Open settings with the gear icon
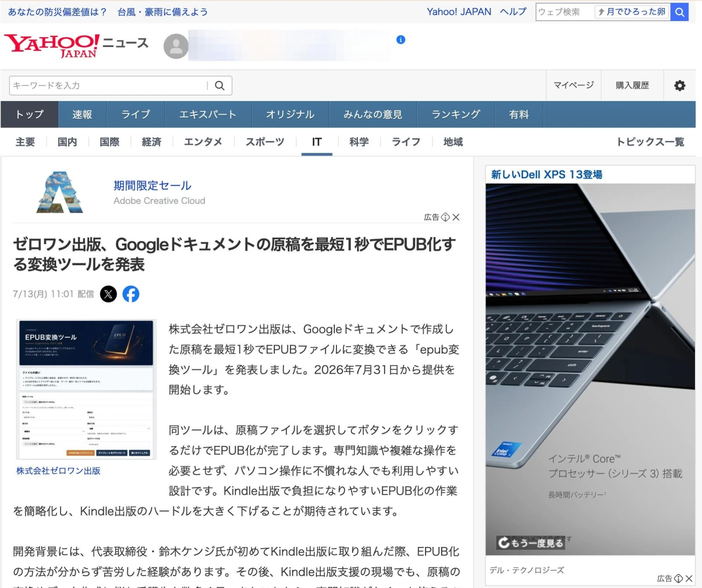The height and width of the screenshot is (588, 702). pyautogui.click(x=680, y=85)
